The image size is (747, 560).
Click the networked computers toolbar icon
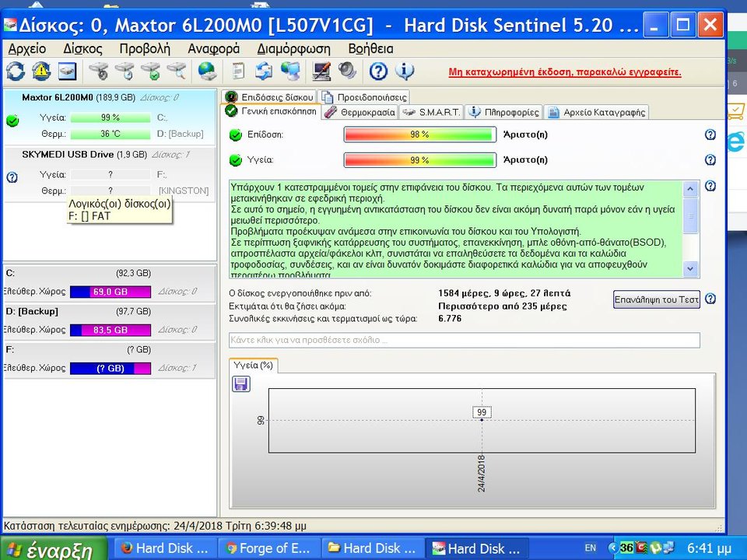(x=290, y=72)
